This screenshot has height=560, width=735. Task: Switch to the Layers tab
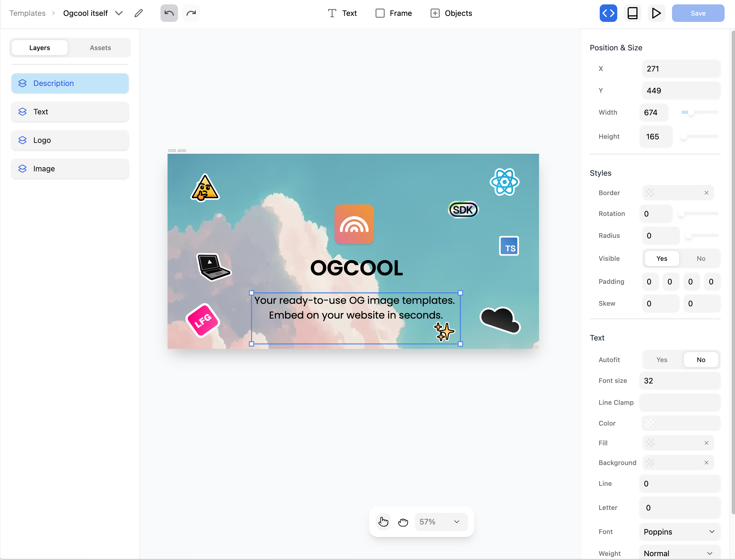click(x=40, y=48)
